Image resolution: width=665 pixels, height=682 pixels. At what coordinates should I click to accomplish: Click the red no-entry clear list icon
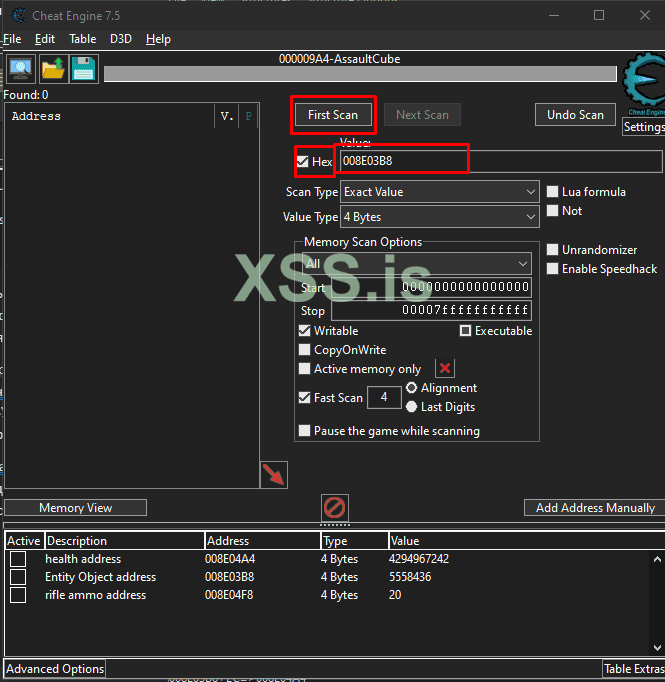[x=334, y=507]
